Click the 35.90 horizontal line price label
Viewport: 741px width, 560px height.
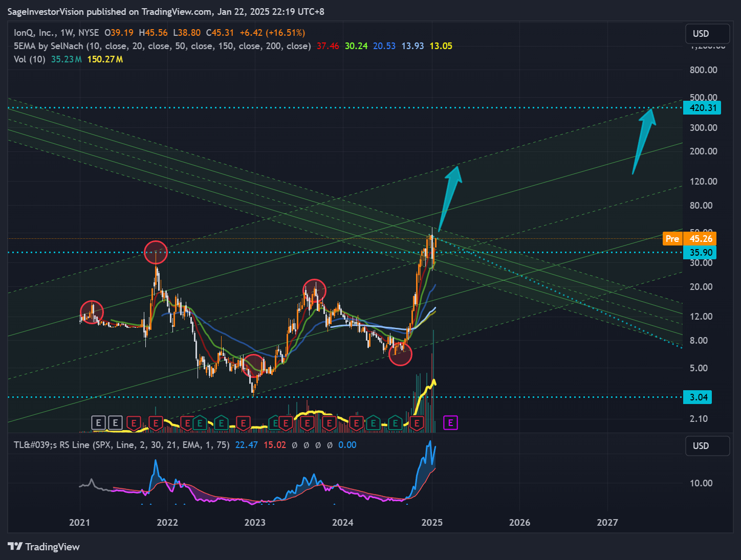[700, 253]
